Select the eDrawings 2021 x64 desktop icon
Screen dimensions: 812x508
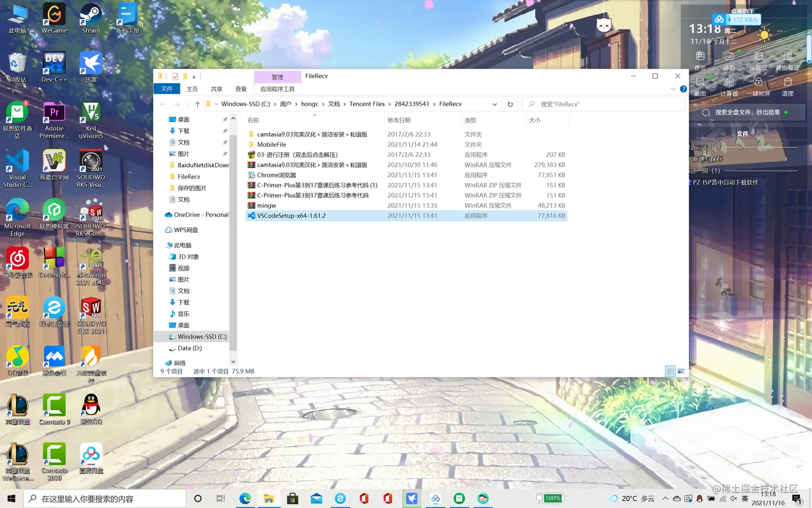point(91,267)
